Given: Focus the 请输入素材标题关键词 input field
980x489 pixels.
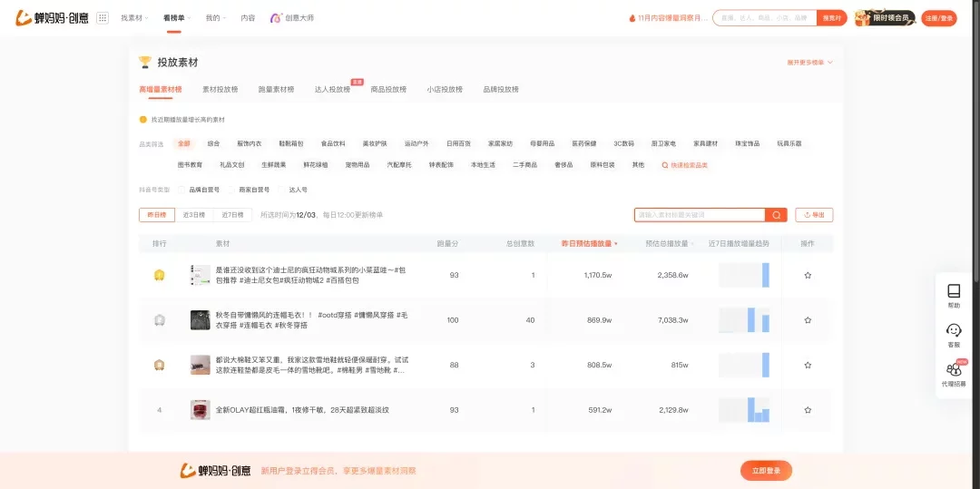Looking at the screenshot, I should tap(700, 215).
